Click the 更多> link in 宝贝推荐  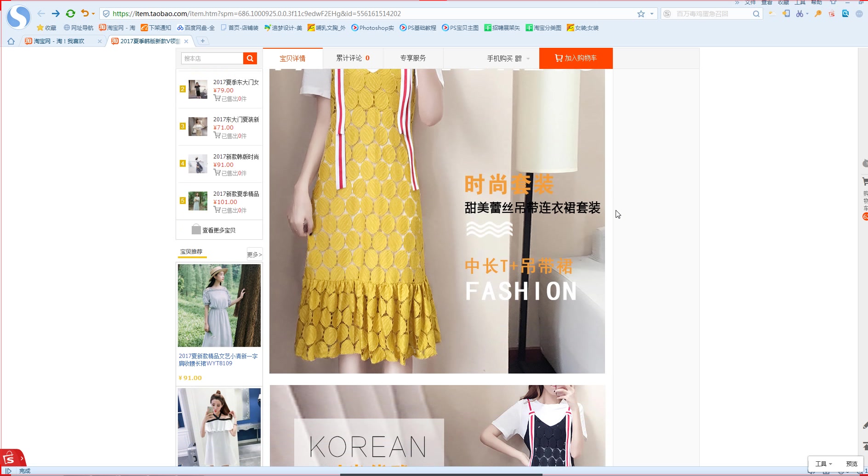254,255
